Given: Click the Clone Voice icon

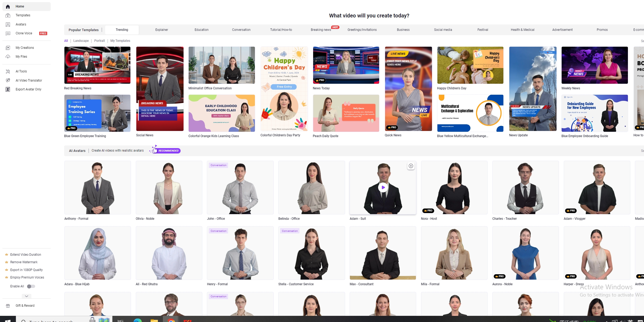Looking at the screenshot, I should pyautogui.click(x=8, y=33).
